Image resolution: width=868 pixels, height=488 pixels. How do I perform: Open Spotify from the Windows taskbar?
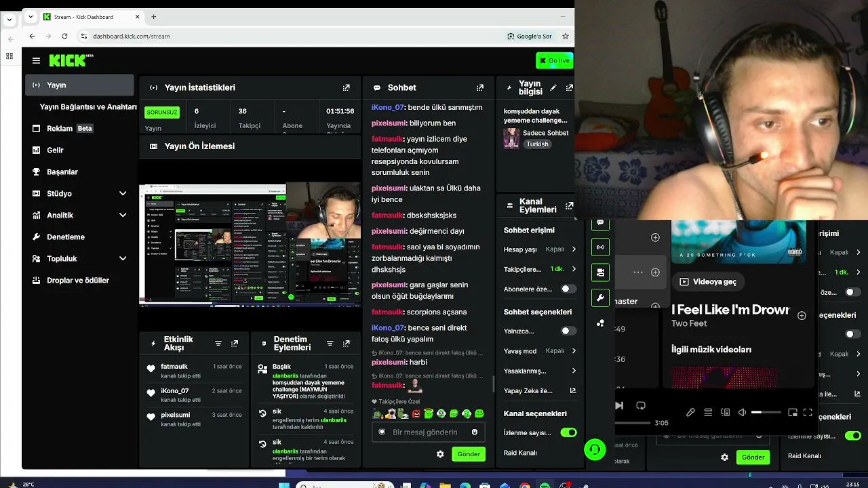pyautogui.click(x=545, y=485)
